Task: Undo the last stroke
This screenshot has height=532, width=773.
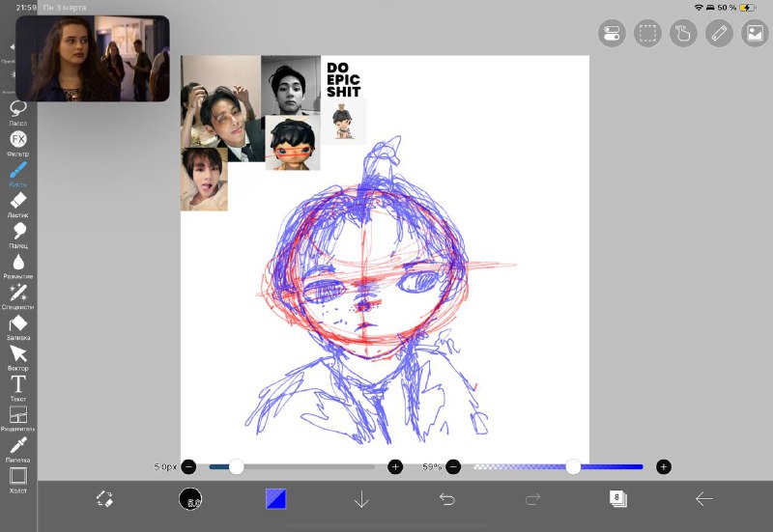Action: [x=446, y=499]
